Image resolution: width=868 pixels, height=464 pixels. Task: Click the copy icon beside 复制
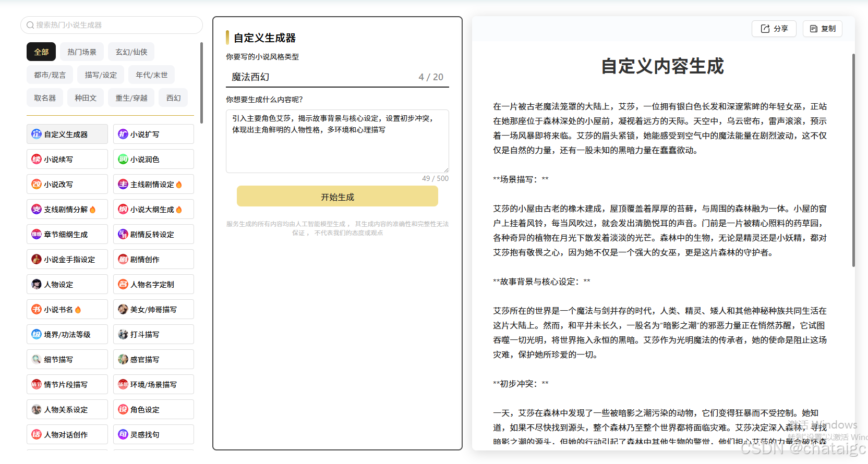click(x=814, y=29)
